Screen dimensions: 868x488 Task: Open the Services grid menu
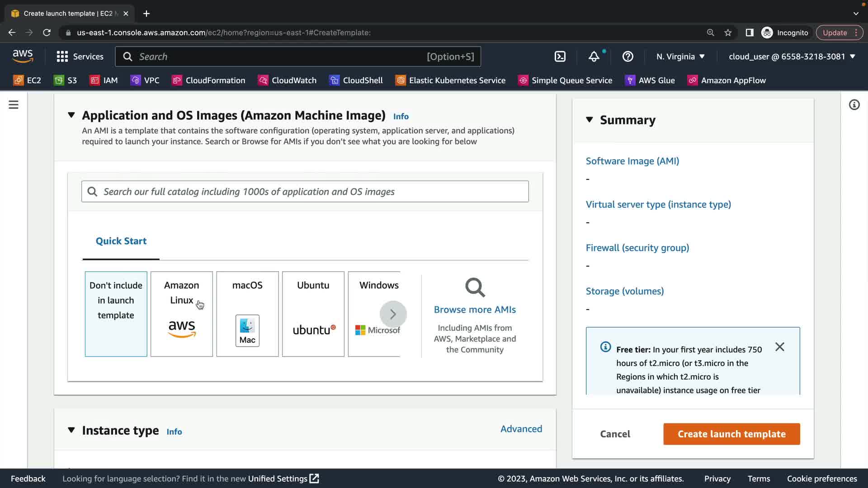coord(80,56)
